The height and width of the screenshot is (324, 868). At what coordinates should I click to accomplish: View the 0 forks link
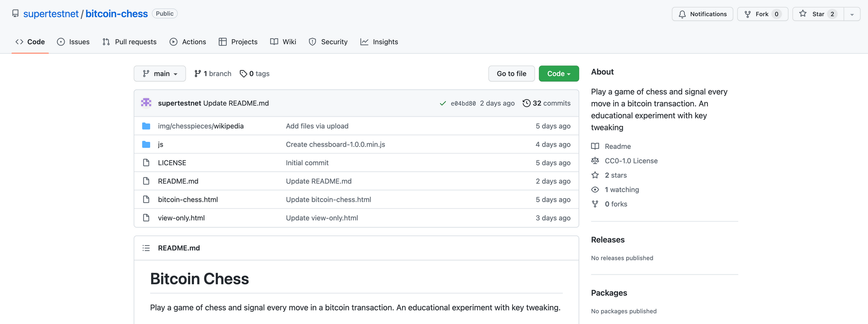(x=609, y=204)
